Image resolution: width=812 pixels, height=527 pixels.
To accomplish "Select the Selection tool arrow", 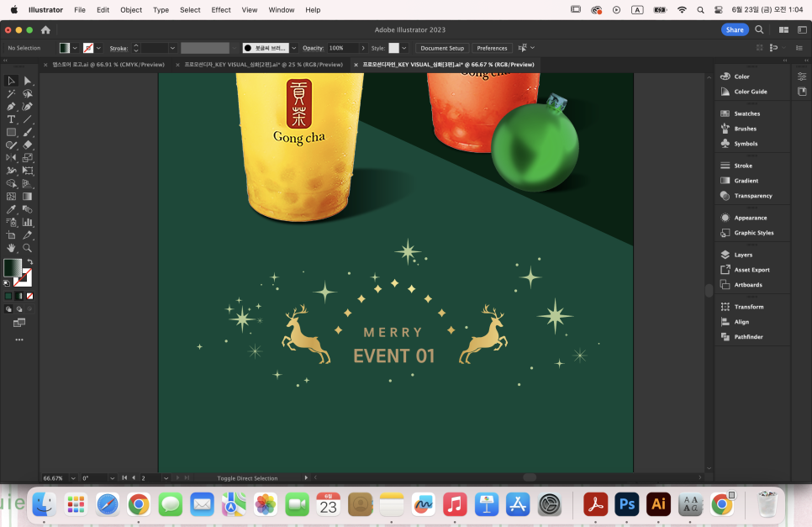I will [11, 81].
